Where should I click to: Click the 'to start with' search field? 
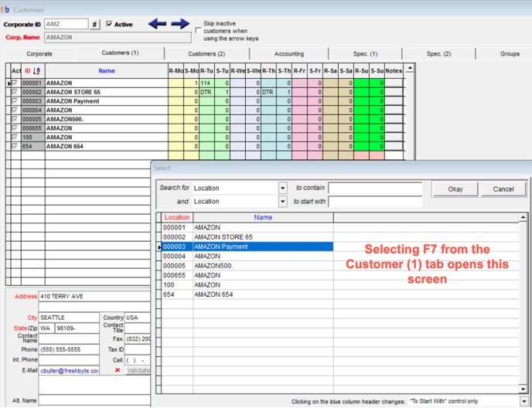click(375, 202)
